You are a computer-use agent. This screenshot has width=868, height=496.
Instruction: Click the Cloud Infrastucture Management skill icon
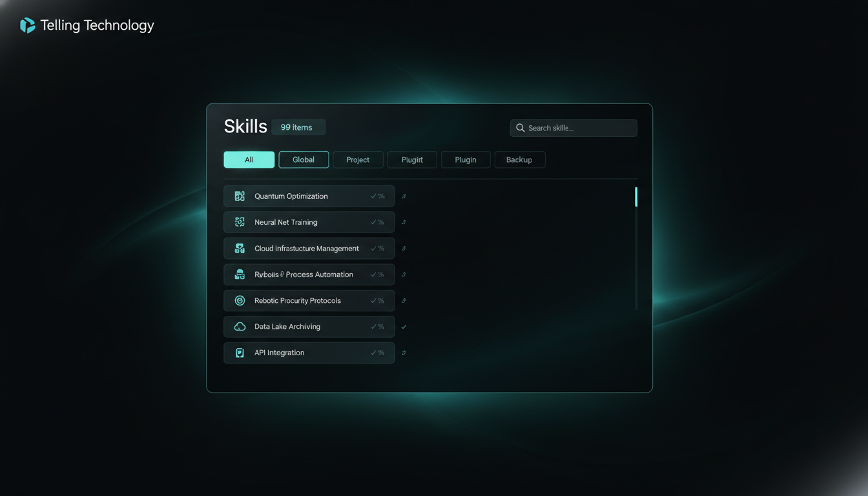pyautogui.click(x=240, y=249)
